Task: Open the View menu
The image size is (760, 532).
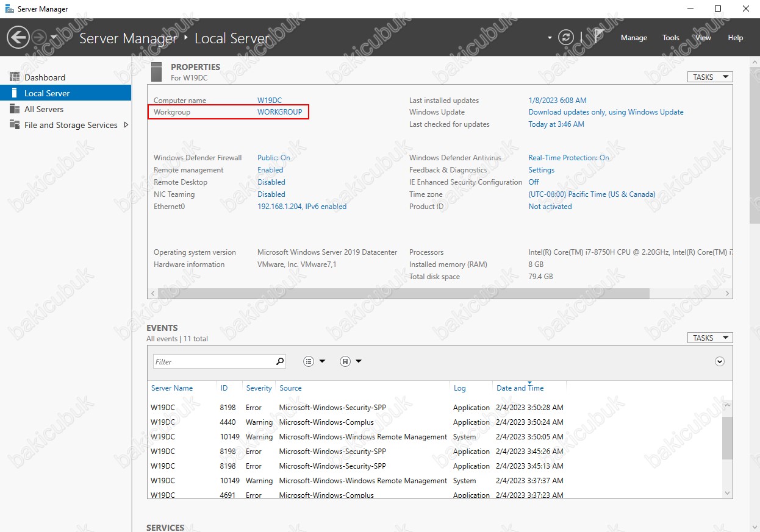Action: click(703, 38)
